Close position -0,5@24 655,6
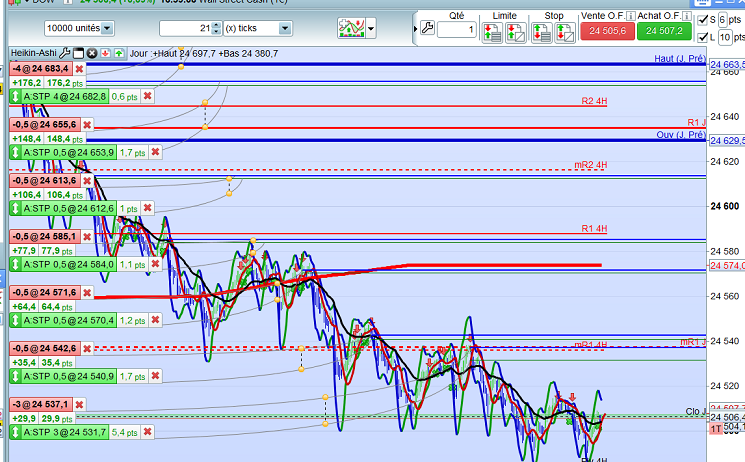 click(x=87, y=125)
